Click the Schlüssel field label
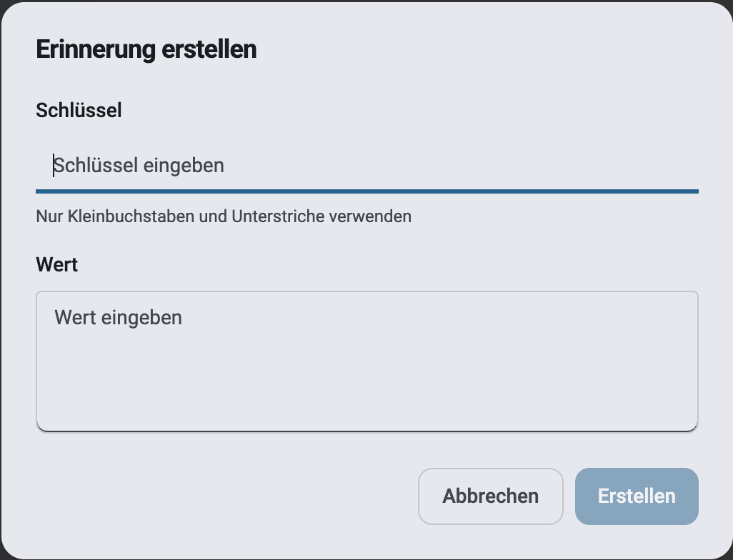This screenshot has height=560, width=733. [79, 110]
